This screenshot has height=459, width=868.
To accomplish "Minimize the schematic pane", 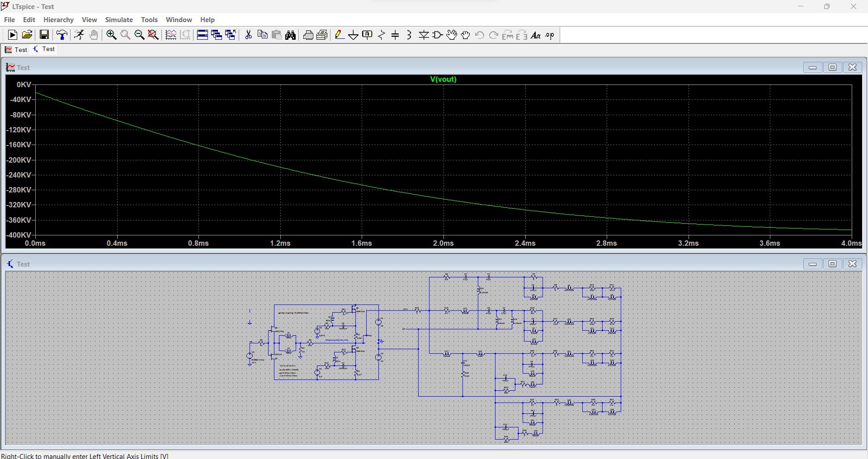I will pos(813,264).
